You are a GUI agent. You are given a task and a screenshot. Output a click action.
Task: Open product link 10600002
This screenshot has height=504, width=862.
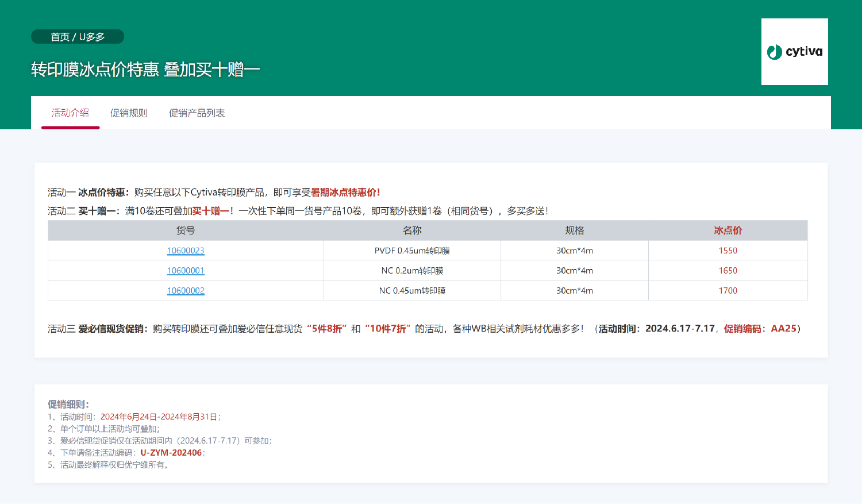point(185,290)
